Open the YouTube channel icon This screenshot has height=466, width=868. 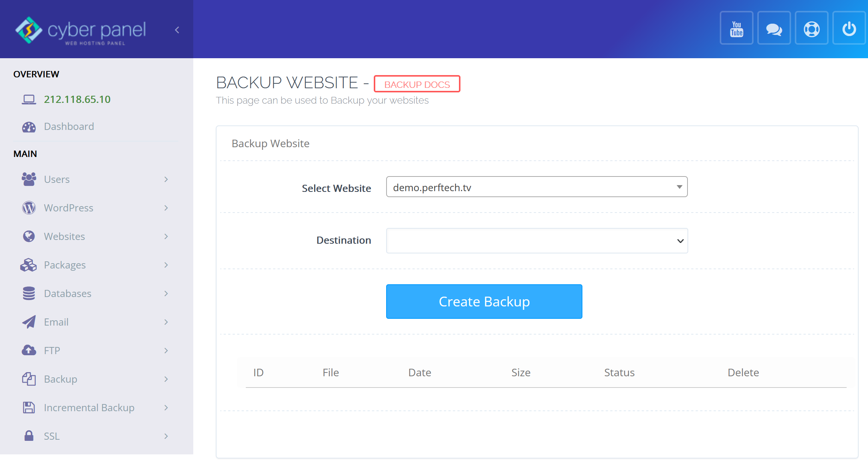point(736,28)
